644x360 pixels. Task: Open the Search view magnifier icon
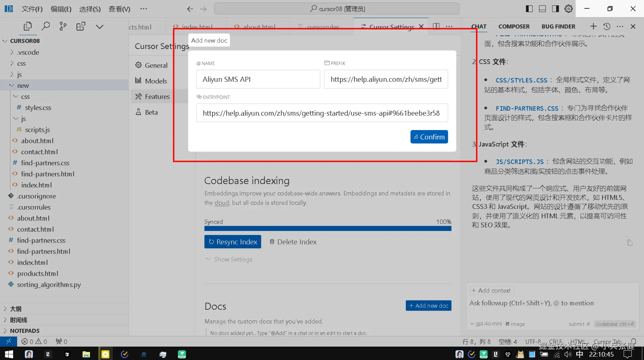click(46, 26)
